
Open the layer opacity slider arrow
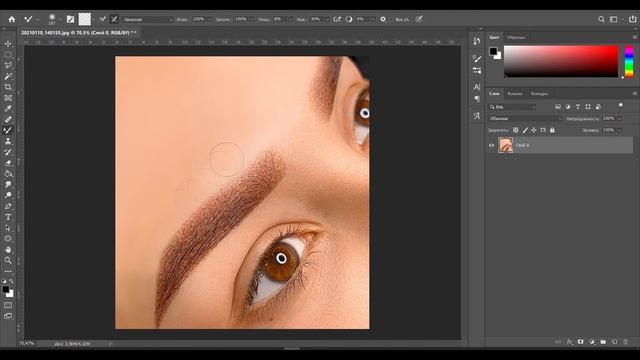coord(620,118)
